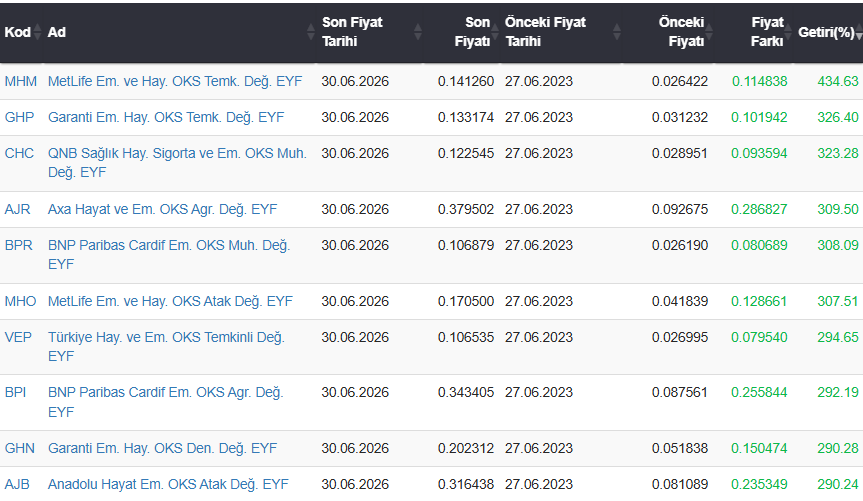Viewport: 863px width, 501px height.
Task: Select return value 290.24
Action: pyautogui.click(x=838, y=484)
